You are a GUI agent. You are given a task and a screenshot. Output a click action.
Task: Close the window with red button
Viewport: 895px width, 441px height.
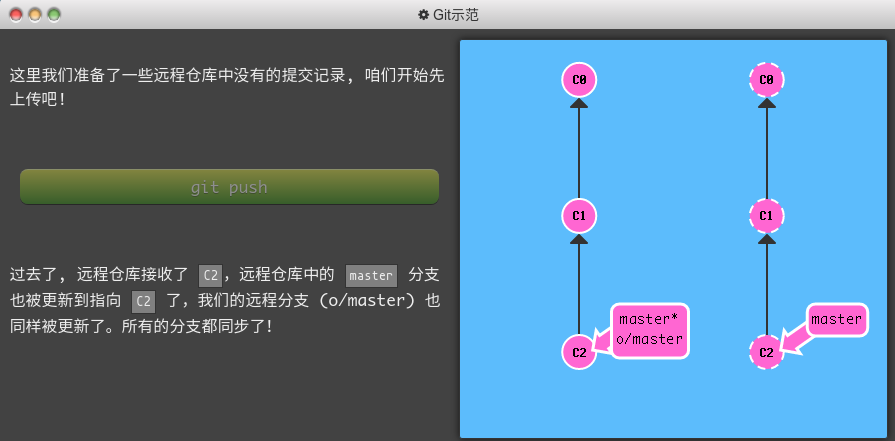pos(16,15)
